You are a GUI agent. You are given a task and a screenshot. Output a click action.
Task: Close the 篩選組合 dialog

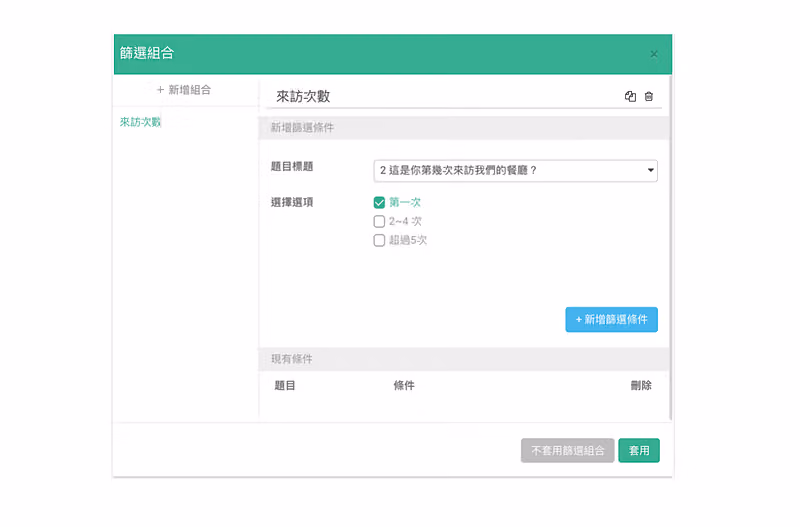[654, 54]
